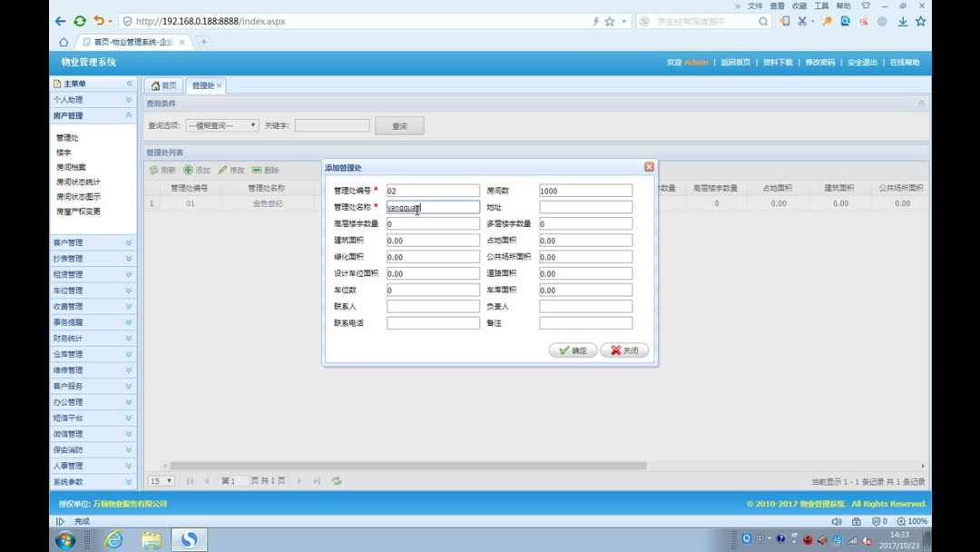
Task: Click the browser refresh icon in the address bar
Action: coord(80,20)
